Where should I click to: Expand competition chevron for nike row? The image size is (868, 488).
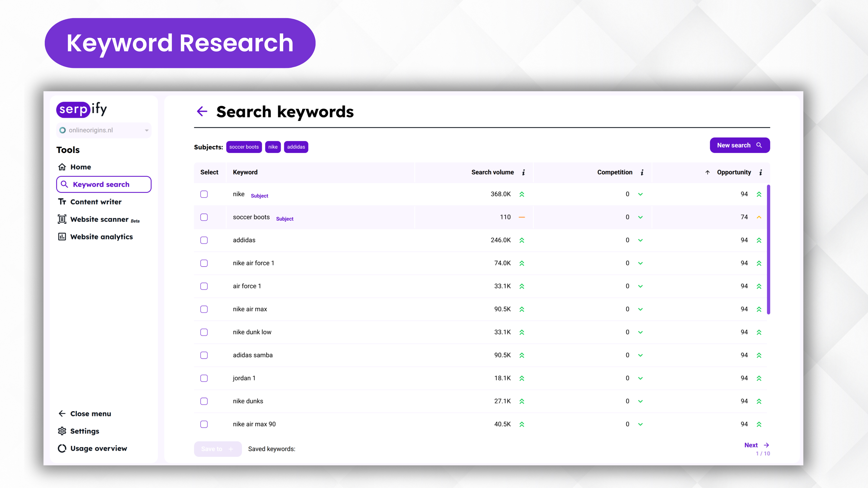point(640,194)
